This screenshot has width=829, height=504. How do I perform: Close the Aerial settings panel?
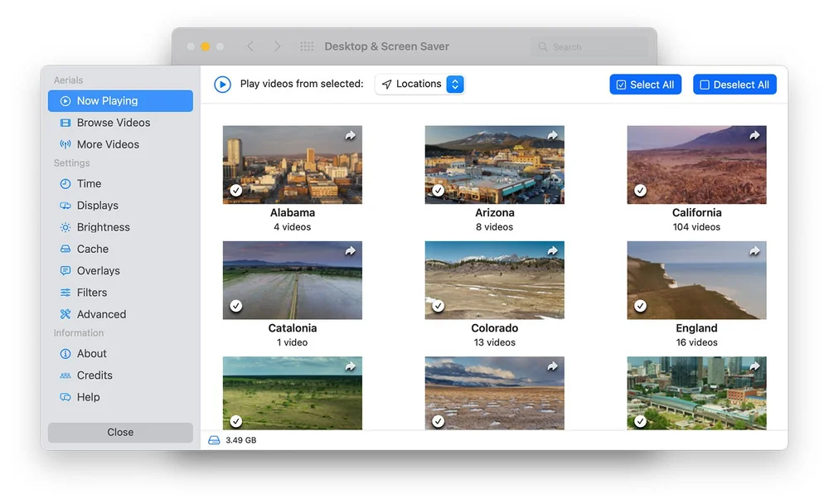click(120, 432)
